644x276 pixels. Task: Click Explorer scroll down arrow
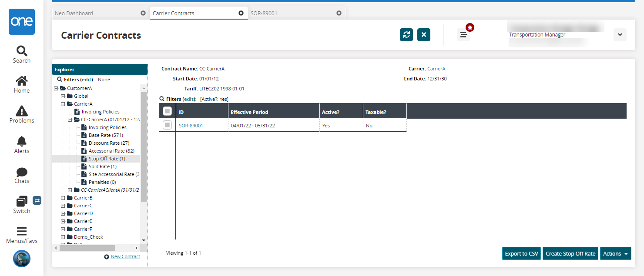(x=144, y=240)
